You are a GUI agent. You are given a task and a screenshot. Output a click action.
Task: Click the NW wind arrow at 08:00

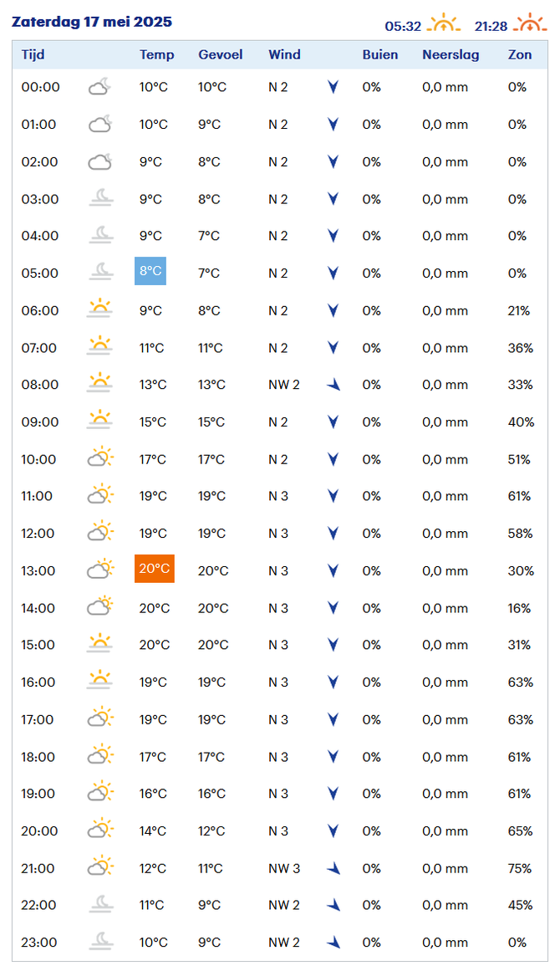tap(333, 385)
